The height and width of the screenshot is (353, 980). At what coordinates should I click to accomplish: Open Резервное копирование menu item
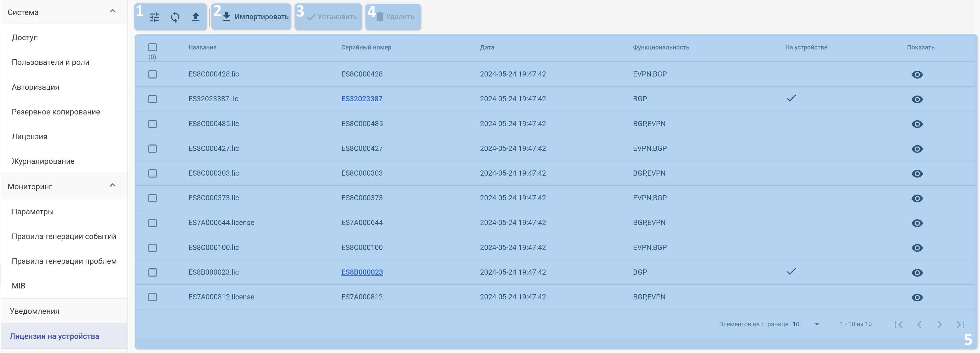[x=56, y=112]
